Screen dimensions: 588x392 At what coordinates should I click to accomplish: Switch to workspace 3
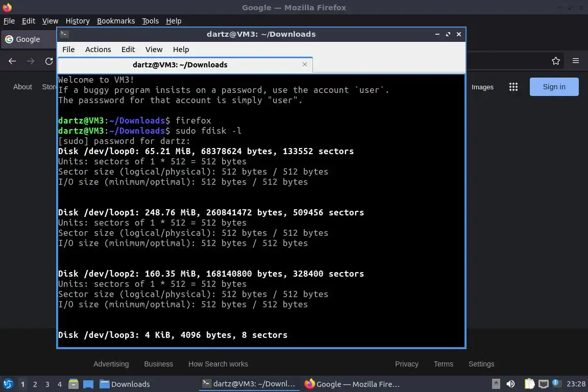[47, 384]
